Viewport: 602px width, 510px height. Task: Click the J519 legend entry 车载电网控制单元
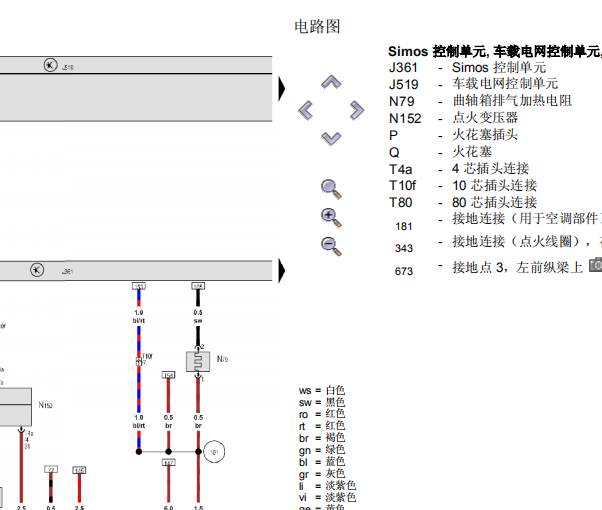click(x=473, y=84)
